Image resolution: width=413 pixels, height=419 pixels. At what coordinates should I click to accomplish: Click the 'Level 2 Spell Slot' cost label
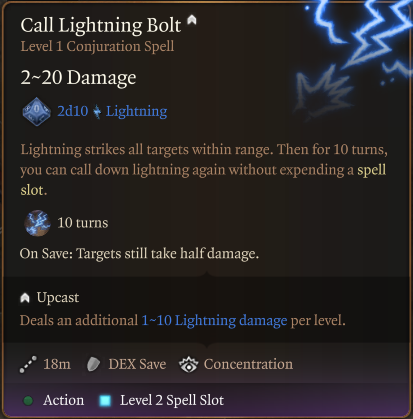point(172,400)
